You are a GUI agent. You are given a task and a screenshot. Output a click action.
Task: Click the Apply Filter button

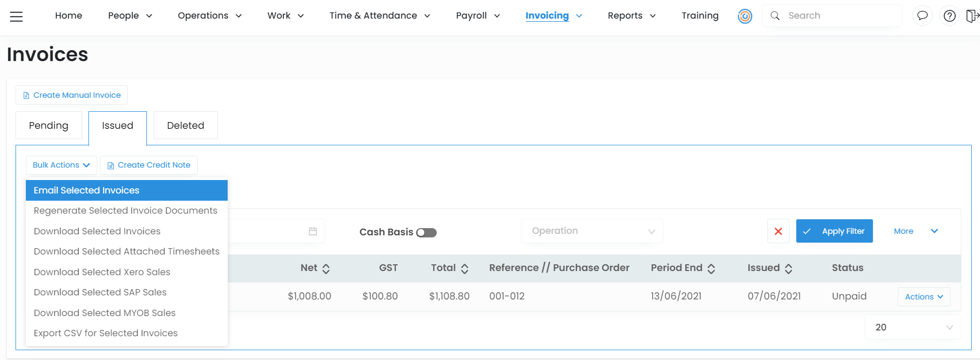[x=834, y=231]
